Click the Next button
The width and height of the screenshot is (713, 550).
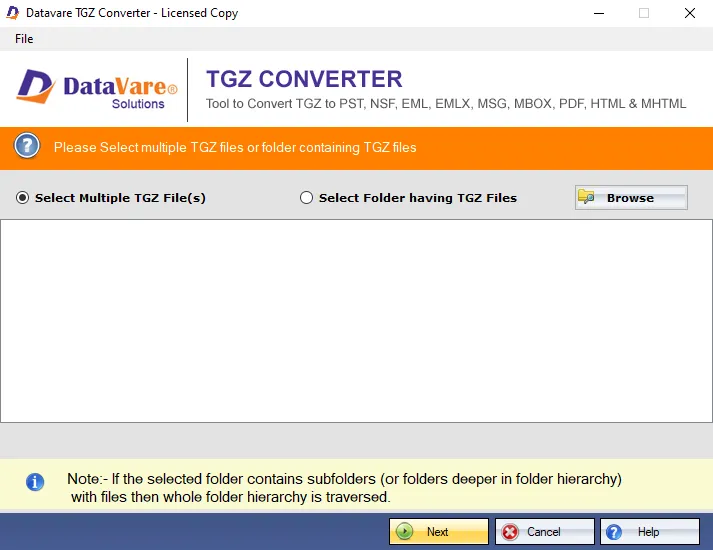tap(439, 531)
